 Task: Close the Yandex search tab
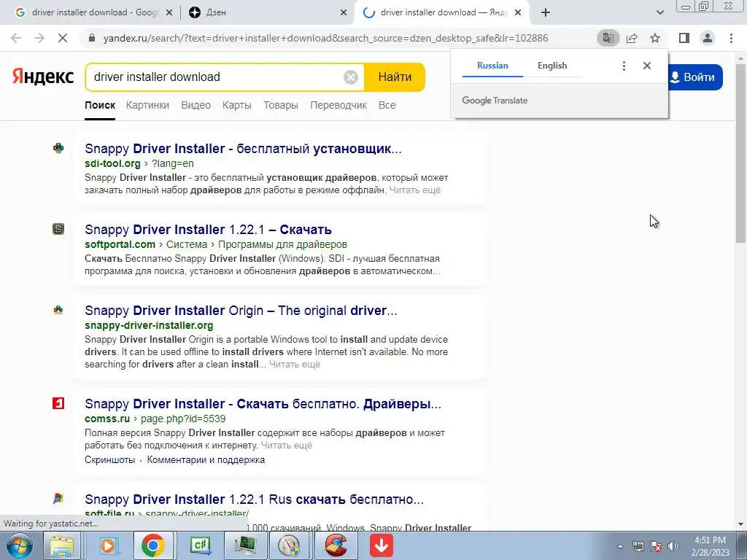point(519,13)
